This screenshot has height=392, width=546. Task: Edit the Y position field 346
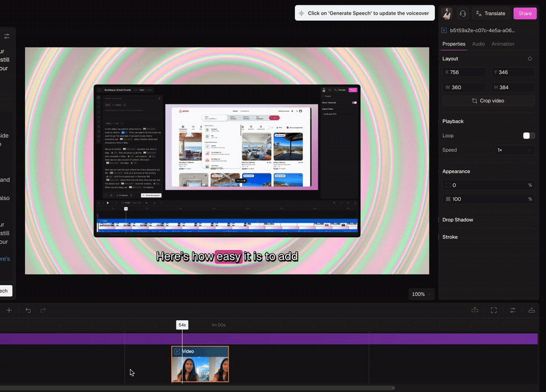pyautogui.click(x=513, y=72)
